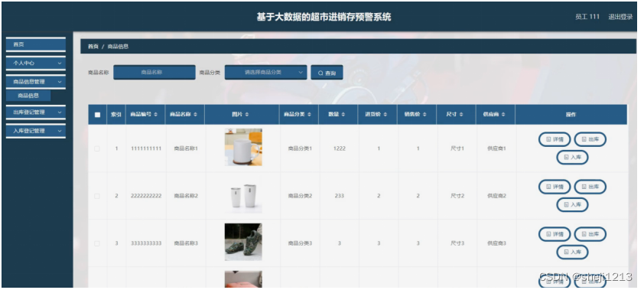This screenshot has width=644, height=290.
Task: Sort by 销售价 using header arrows
Action: click(x=424, y=115)
